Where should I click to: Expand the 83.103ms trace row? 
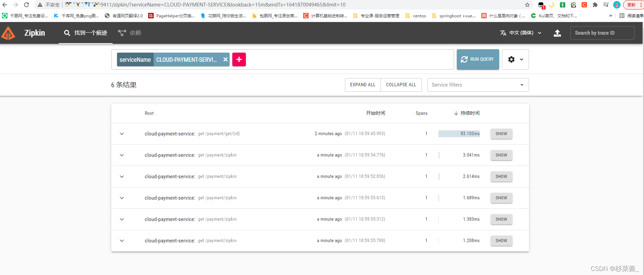(x=122, y=134)
